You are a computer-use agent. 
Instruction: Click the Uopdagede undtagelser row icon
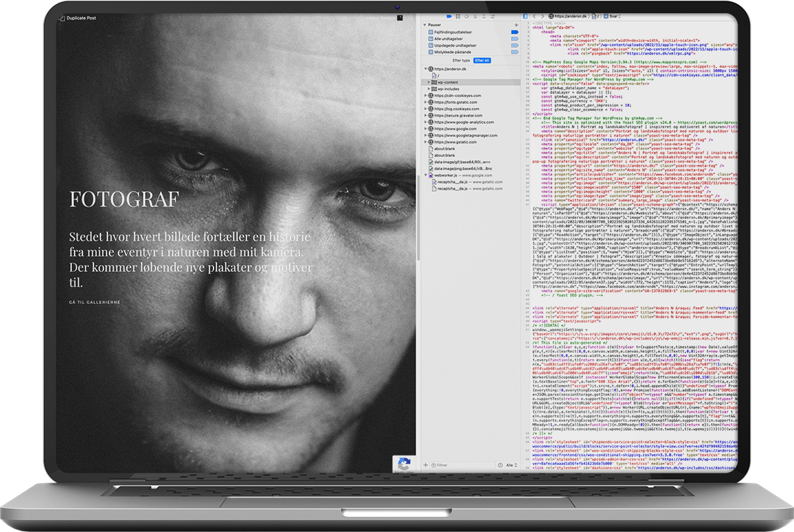(x=431, y=45)
